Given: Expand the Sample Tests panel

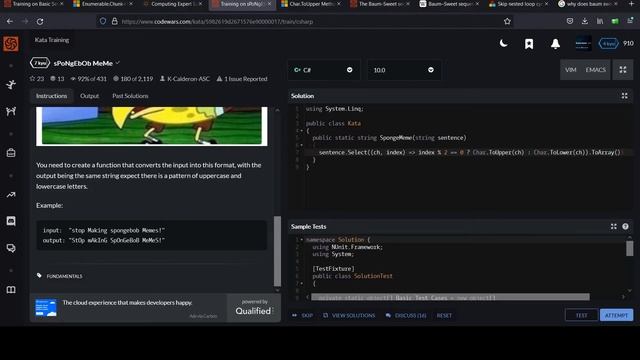Looking at the screenshot, I should click(613, 227).
